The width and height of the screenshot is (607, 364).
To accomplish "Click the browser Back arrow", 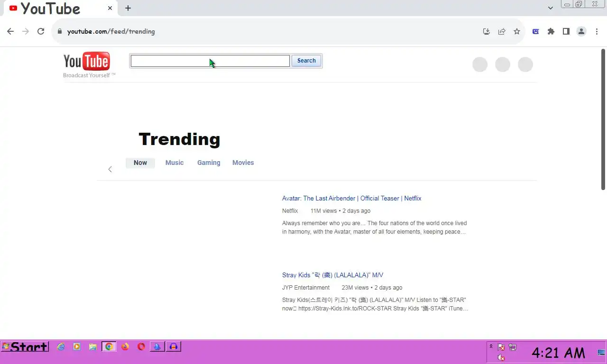I will coord(10,31).
